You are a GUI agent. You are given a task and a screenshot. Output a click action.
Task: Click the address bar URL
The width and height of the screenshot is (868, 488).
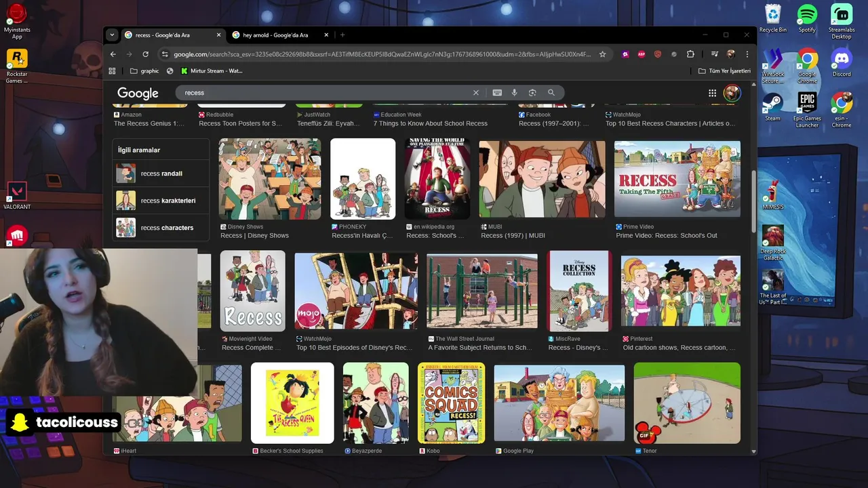382,54
